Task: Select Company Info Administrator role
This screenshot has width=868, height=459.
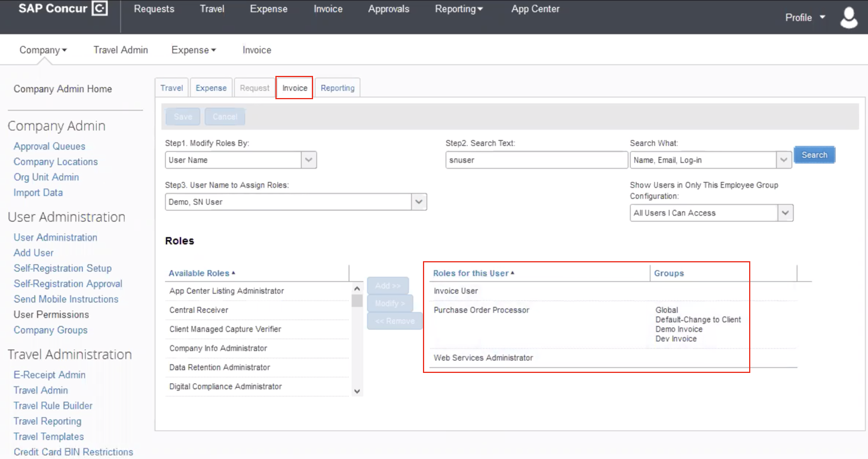Action: pyautogui.click(x=257, y=348)
